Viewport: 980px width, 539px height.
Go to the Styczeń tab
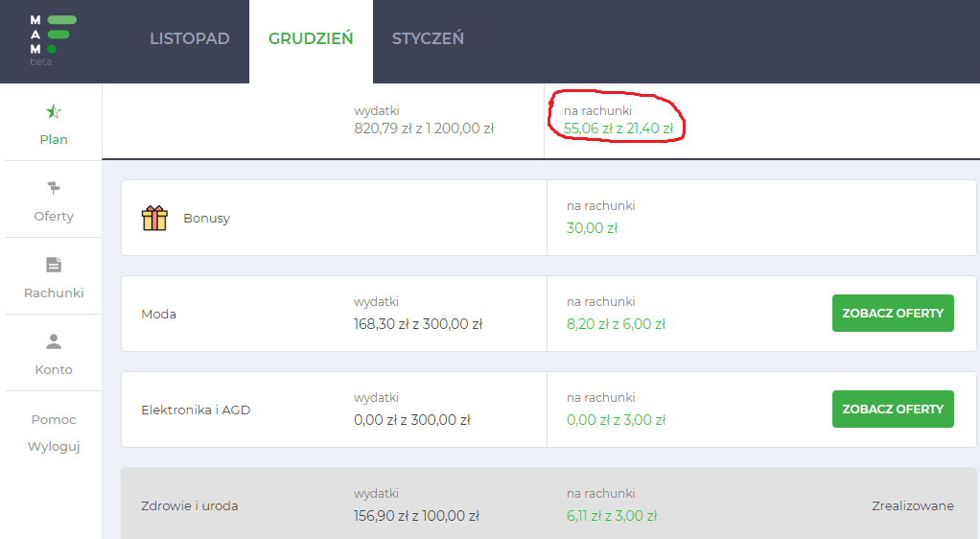[428, 39]
